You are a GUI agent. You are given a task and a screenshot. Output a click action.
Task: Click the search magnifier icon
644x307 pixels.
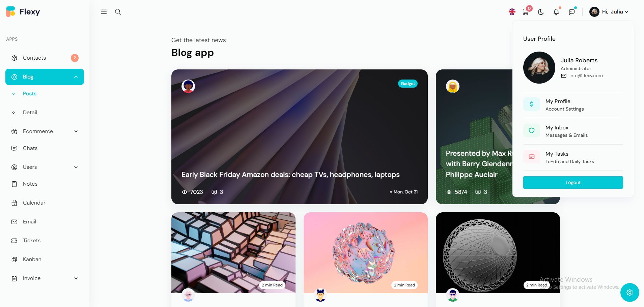click(x=118, y=12)
